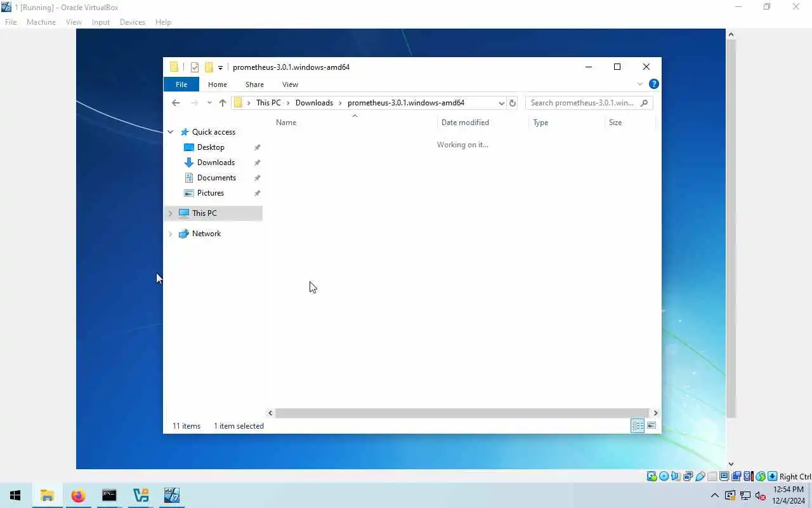
Task: Open the address bar history dropdown
Action: coord(501,103)
